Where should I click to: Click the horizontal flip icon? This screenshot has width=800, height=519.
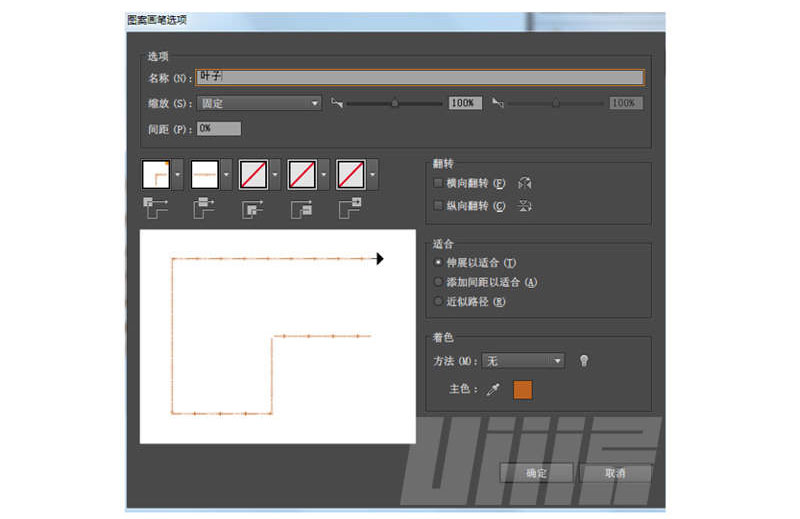click(525, 183)
